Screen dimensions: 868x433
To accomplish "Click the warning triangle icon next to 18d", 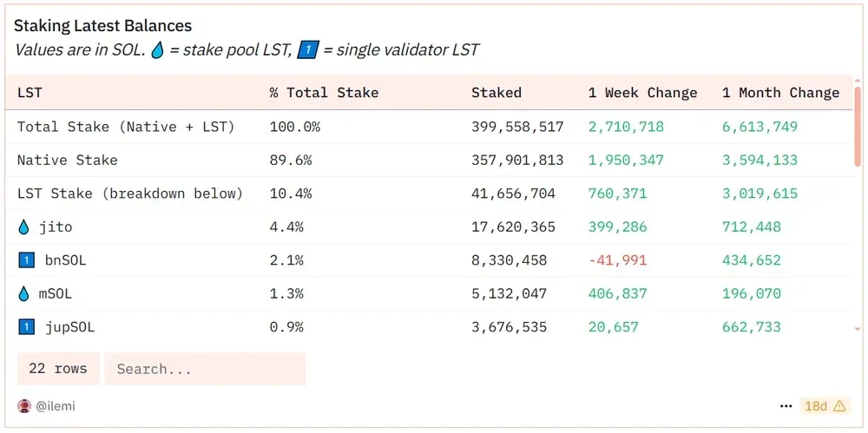I will tap(839, 406).
